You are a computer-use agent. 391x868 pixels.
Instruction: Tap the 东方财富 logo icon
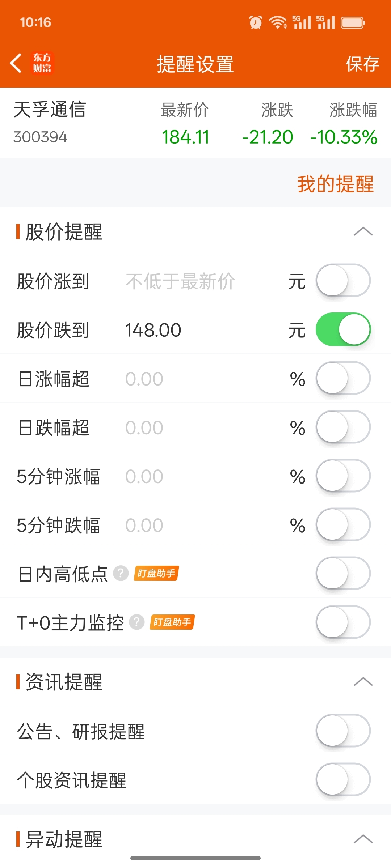pyautogui.click(x=42, y=63)
